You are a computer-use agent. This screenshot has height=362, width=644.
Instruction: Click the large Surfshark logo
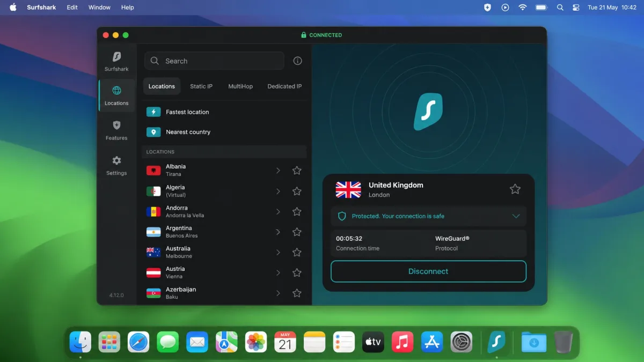point(428,112)
